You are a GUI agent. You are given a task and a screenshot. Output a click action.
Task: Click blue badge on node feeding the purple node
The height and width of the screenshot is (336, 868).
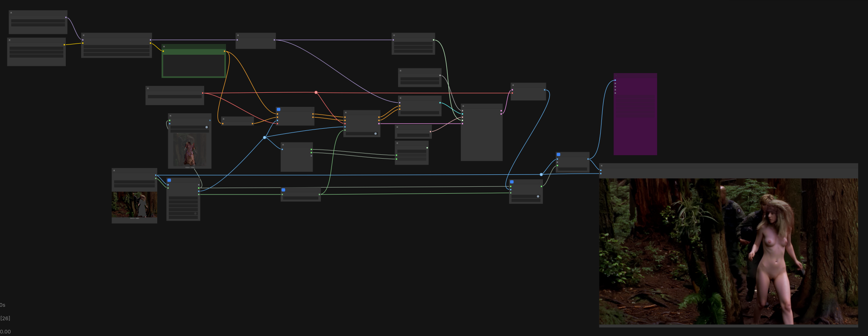(558, 154)
